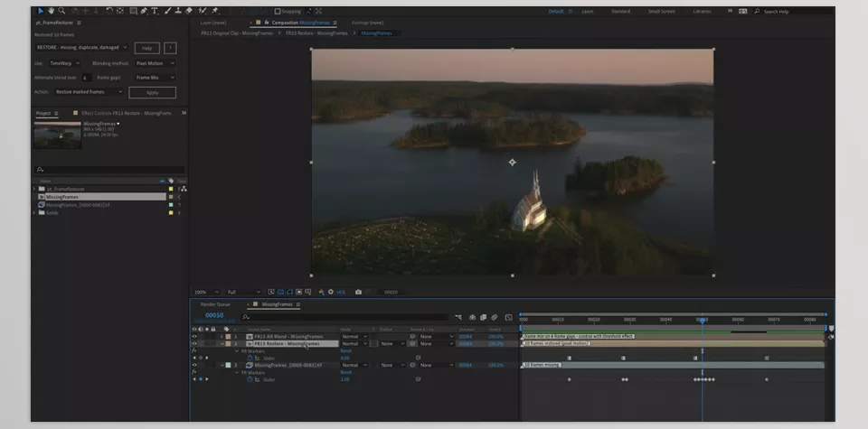Screen dimensions: 868x429
Task: Hide FR13 Alt Blend layer via eye icon
Action: [194, 336]
